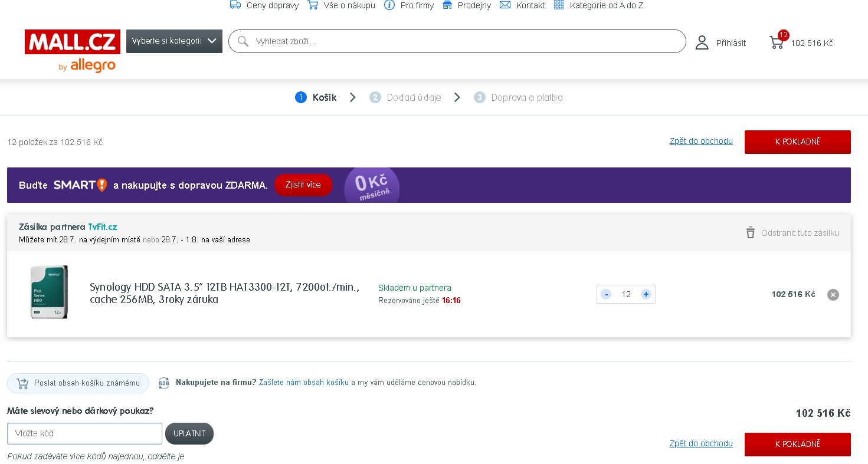Viewport: 868px width, 464px height.
Task: Click trash icon to remove this shipment
Action: (750, 233)
